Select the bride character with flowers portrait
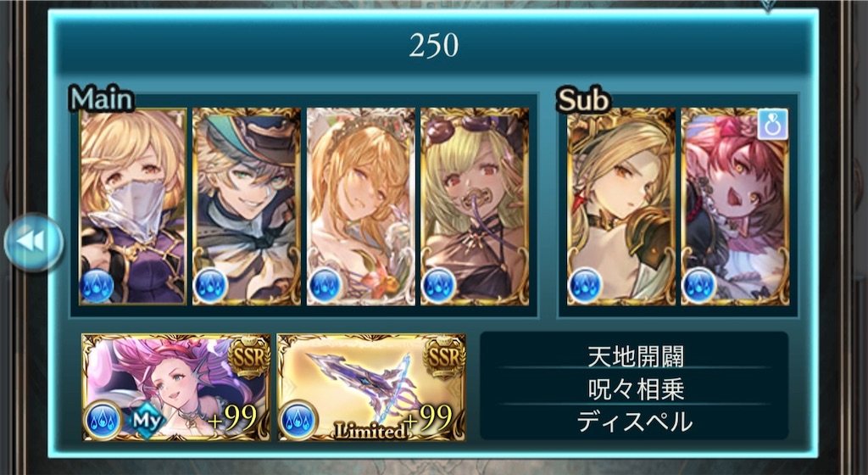The width and height of the screenshot is (868, 475). [361, 206]
